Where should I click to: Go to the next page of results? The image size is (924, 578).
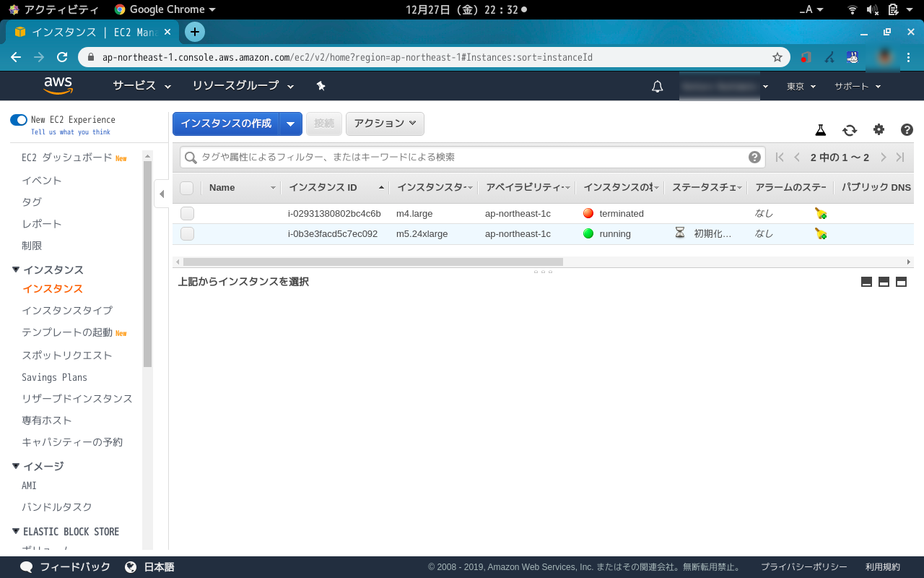(x=883, y=157)
